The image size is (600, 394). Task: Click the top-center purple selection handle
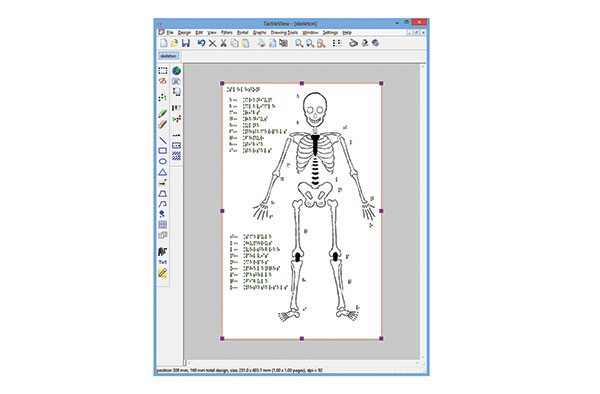click(302, 83)
